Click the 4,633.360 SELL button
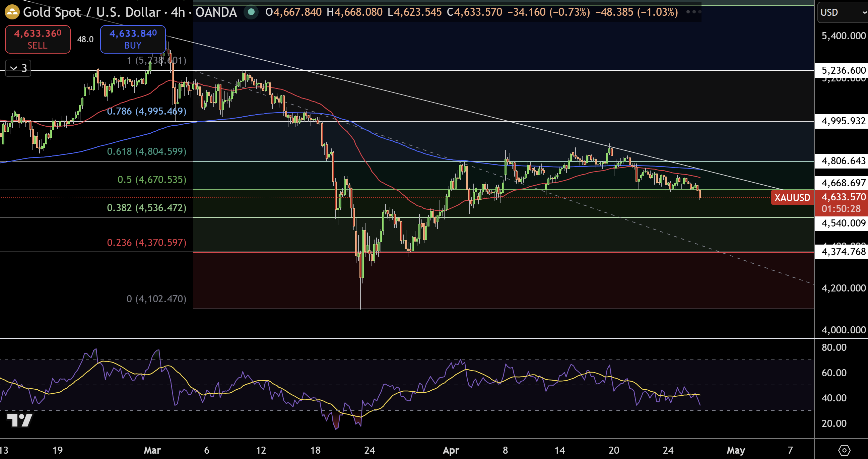 (x=38, y=39)
